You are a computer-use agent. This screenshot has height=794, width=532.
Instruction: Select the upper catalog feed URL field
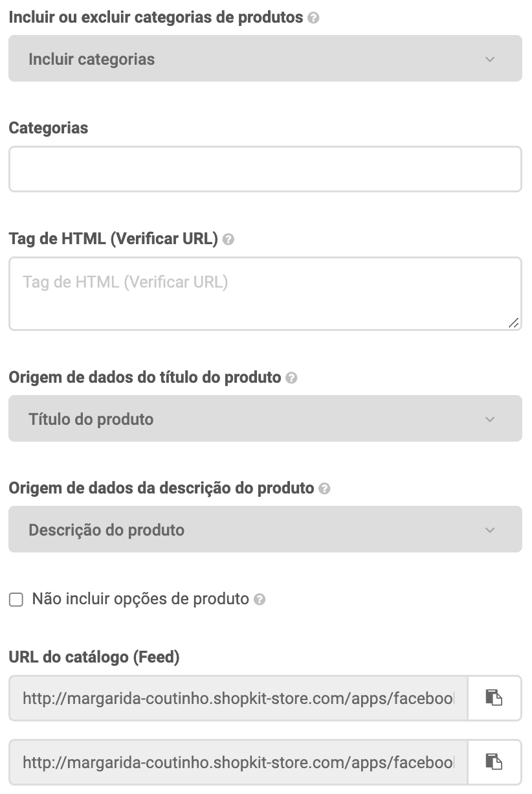click(238, 698)
